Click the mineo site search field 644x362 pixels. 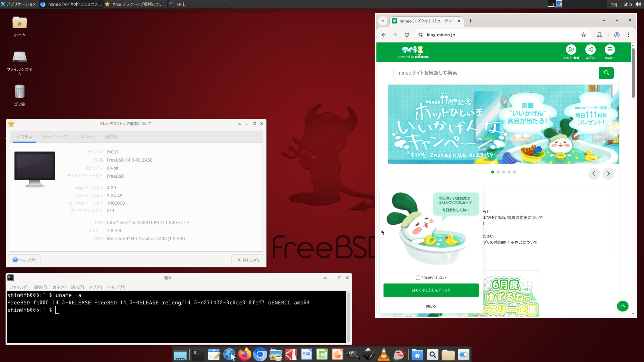[x=496, y=73]
